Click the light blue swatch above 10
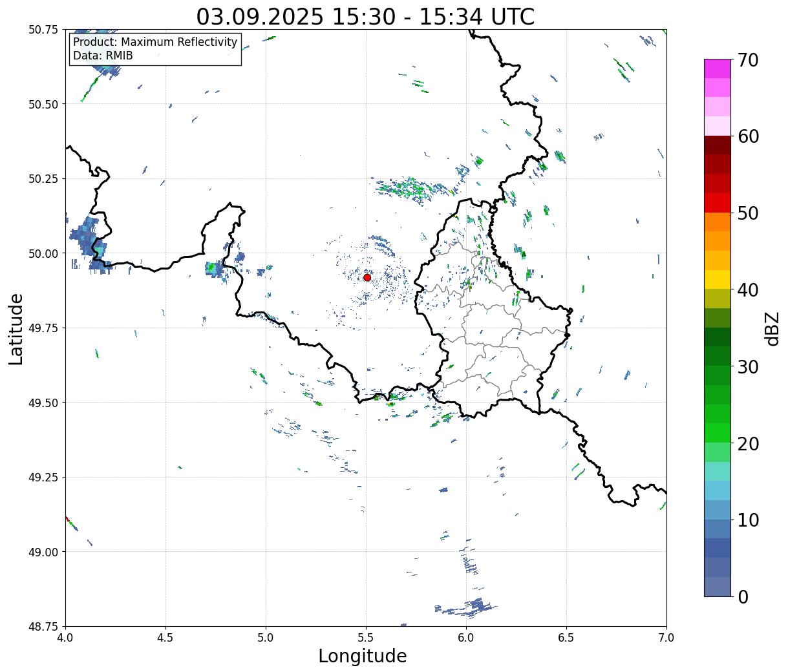 point(718,490)
